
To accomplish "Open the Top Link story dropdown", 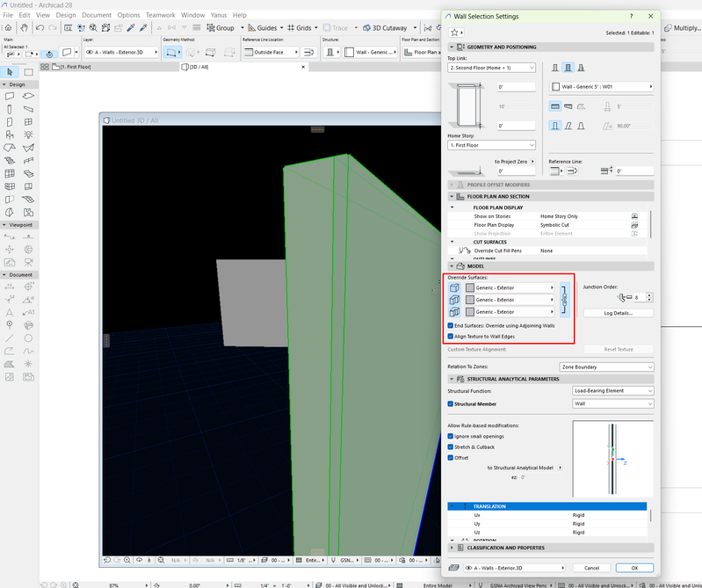I will [491, 68].
